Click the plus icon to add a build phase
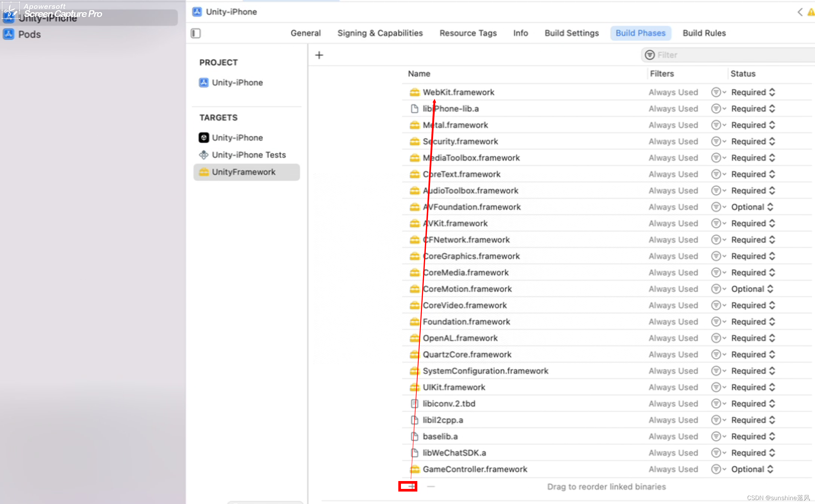815x504 pixels. 318,55
